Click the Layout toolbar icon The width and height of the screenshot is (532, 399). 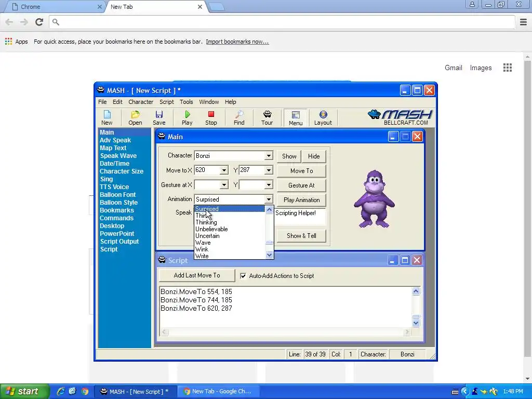click(323, 118)
